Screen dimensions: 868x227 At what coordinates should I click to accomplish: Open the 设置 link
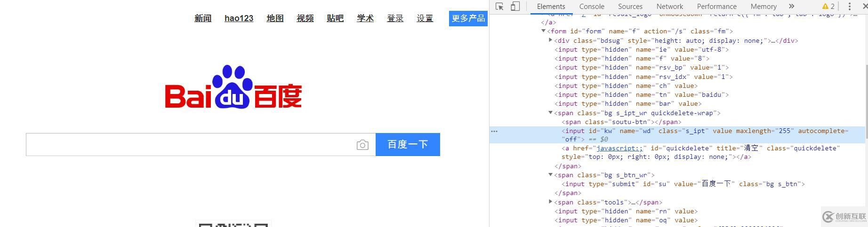[x=425, y=18]
